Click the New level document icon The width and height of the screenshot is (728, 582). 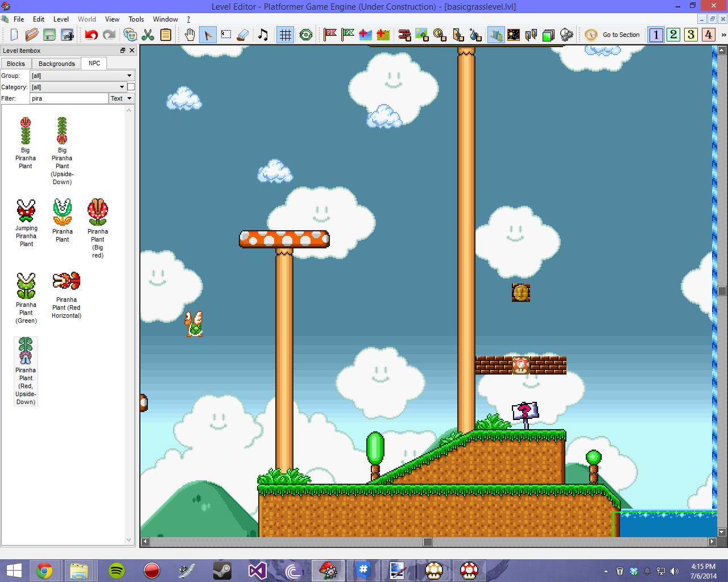(x=14, y=35)
